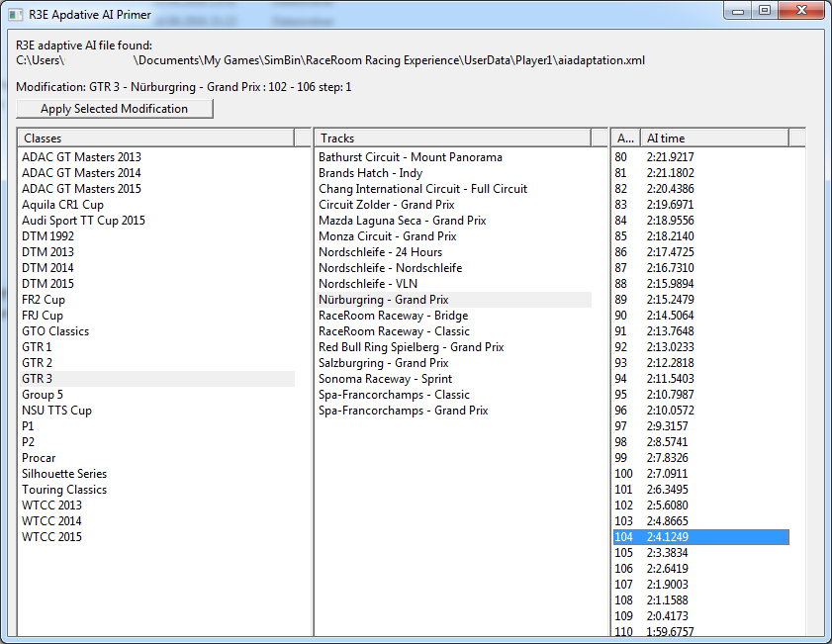Choose Red Bull Ring Spielberg - Grand Prix
The image size is (832, 644).
click(x=454, y=347)
